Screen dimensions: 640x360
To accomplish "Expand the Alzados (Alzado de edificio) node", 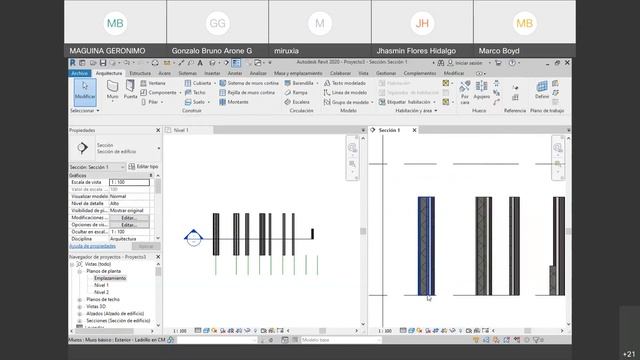I will click(80, 313).
